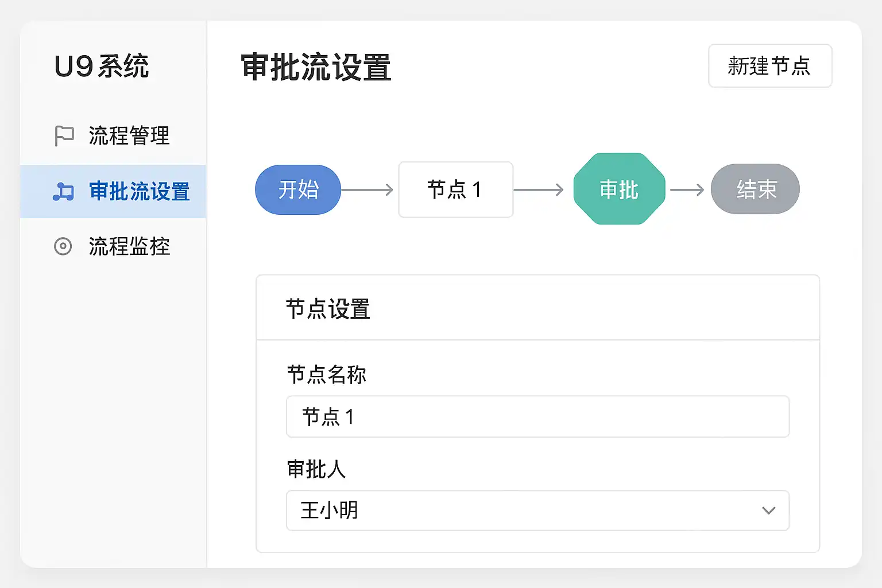Click the arrow between 节点 1 and 审批
Viewport: 882px width, 588px height.
[x=539, y=189]
